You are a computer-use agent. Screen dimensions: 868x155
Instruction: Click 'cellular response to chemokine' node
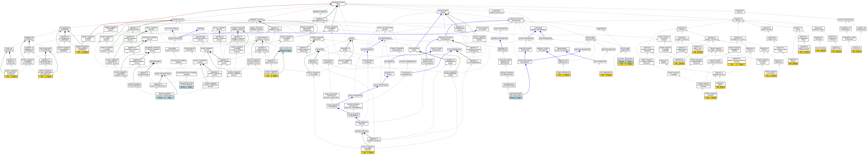pos(771,74)
